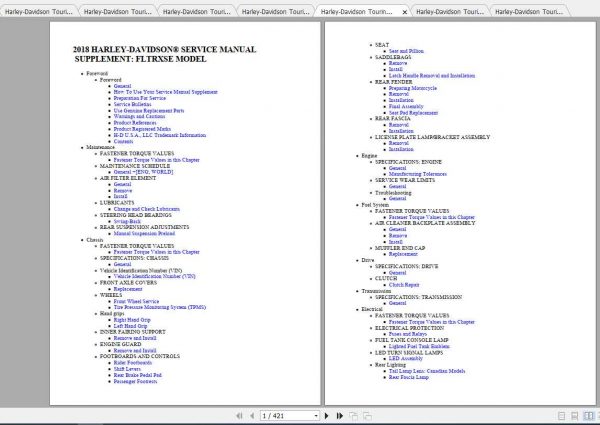Close the active Harley-Davidson tab
This screenshot has height=425, width=600.
coord(405,12)
